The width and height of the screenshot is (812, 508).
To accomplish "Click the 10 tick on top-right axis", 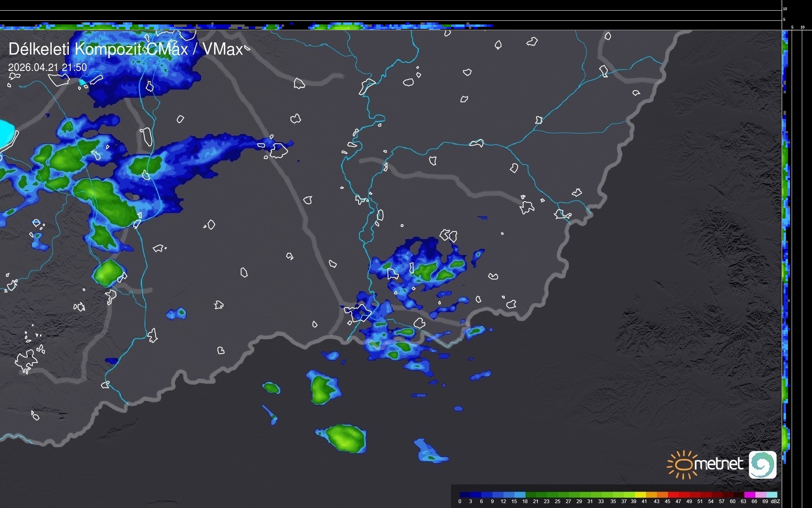I will [785, 9].
